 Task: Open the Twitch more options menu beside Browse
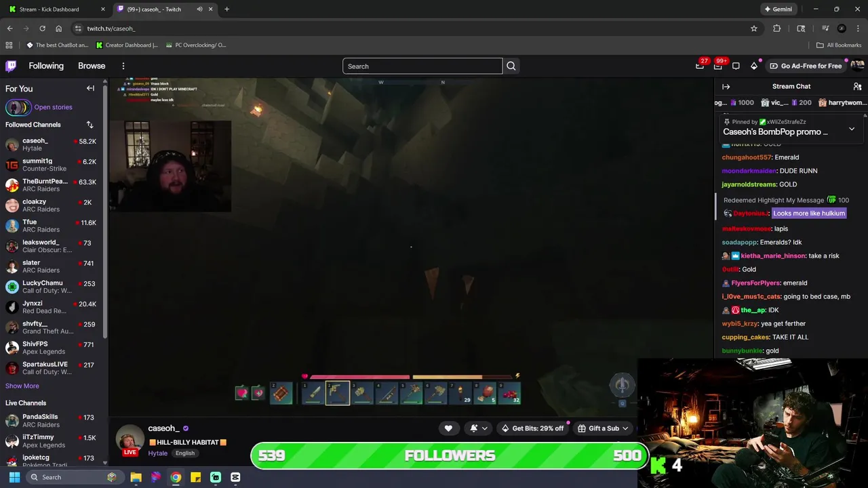123,66
